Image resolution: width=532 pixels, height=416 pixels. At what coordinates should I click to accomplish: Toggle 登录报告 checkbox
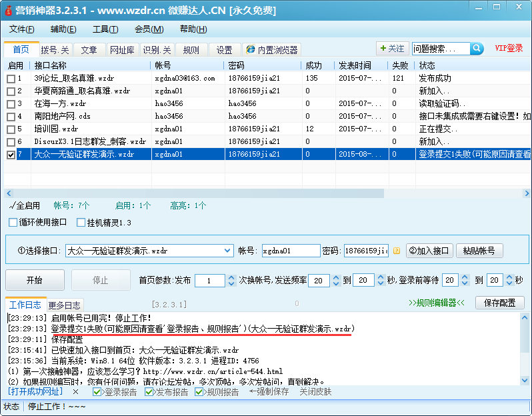pyautogui.click(x=97, y=392)
